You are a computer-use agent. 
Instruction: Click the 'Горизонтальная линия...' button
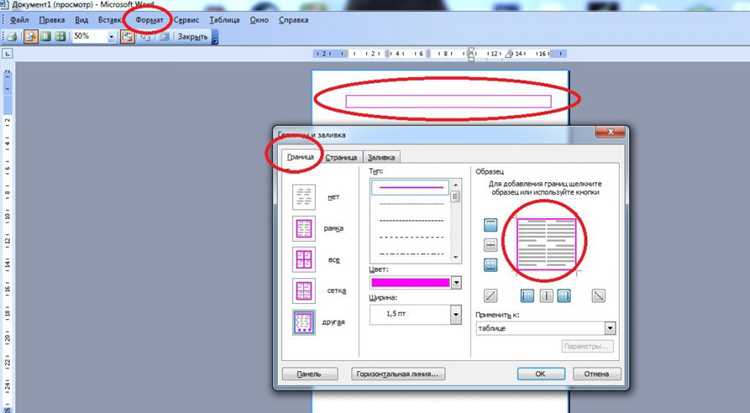[397, 374]
